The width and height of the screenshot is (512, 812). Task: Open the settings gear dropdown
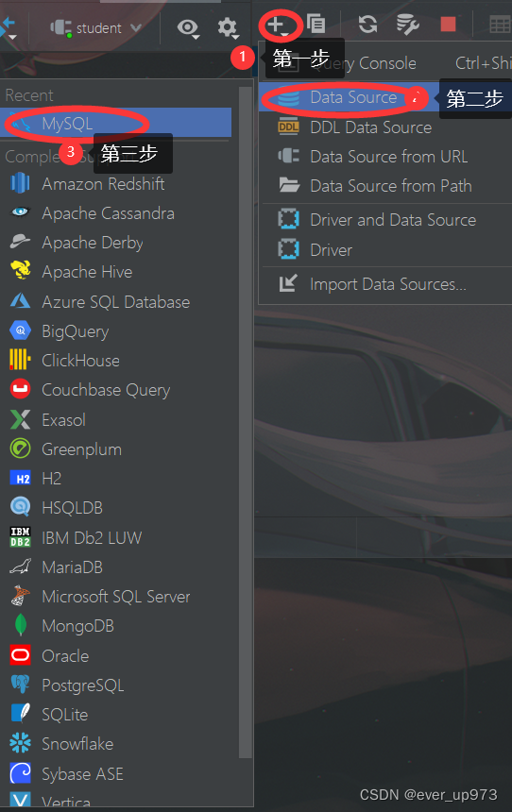click(x=228, y=27)
